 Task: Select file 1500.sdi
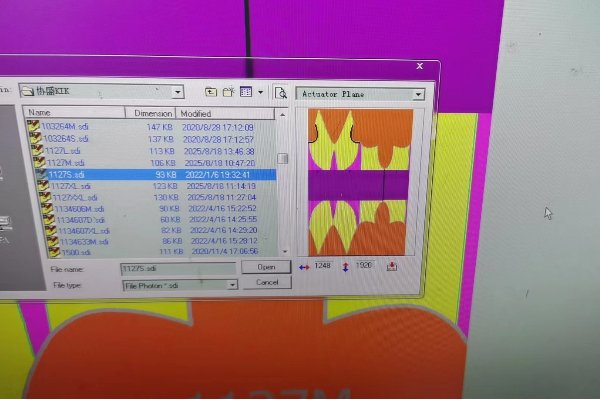click(76, 252)
